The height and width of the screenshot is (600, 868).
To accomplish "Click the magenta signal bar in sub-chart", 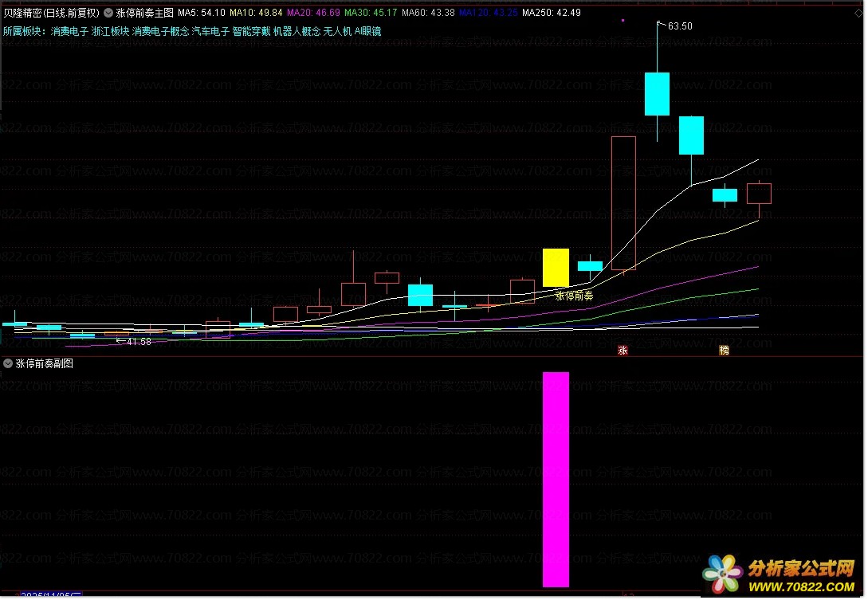I will 556,480.
